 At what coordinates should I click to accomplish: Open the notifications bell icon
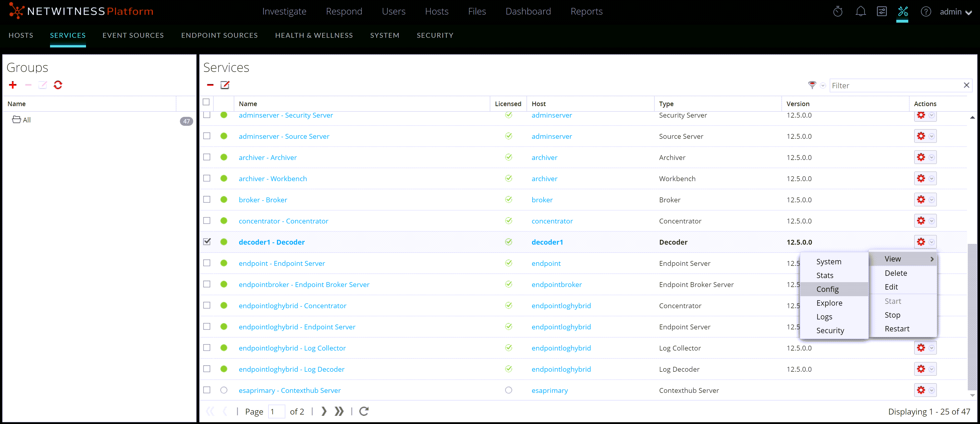860,11
